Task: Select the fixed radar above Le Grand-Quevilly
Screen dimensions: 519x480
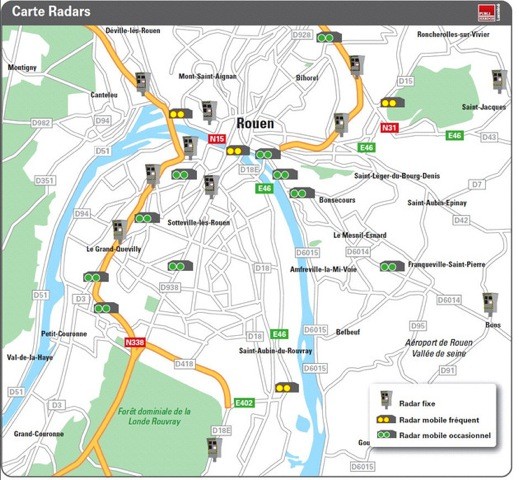Action: (x=120, y=231)
